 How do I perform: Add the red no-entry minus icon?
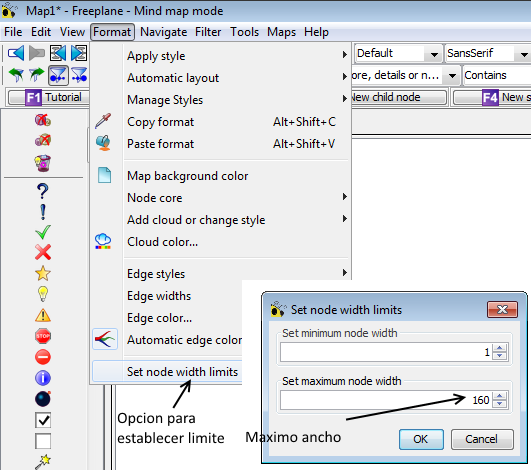click(x=43, y=357)
